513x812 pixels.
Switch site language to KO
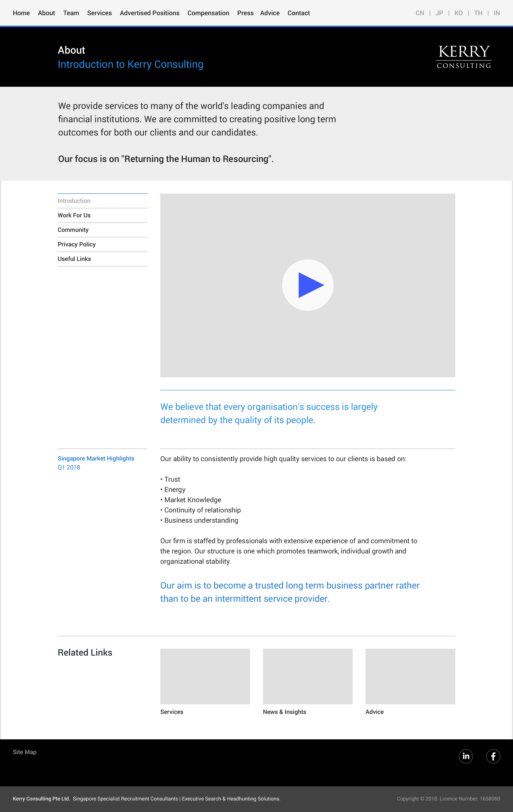[x=458, y=13]
